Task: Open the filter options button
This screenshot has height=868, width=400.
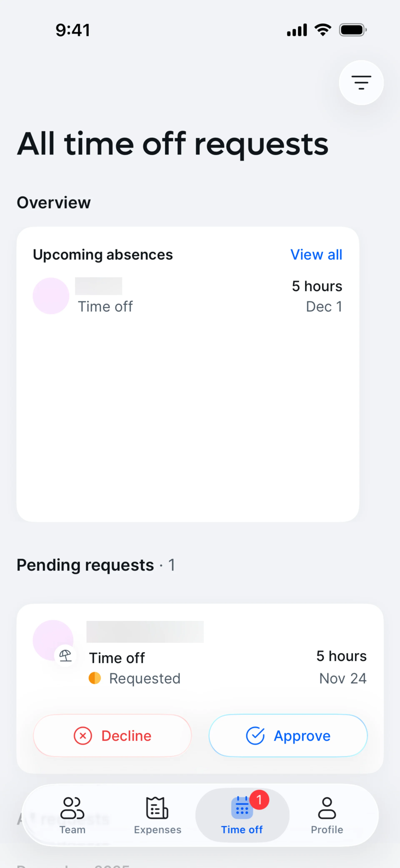Action: pyautogui.click(x=361, y=83)
